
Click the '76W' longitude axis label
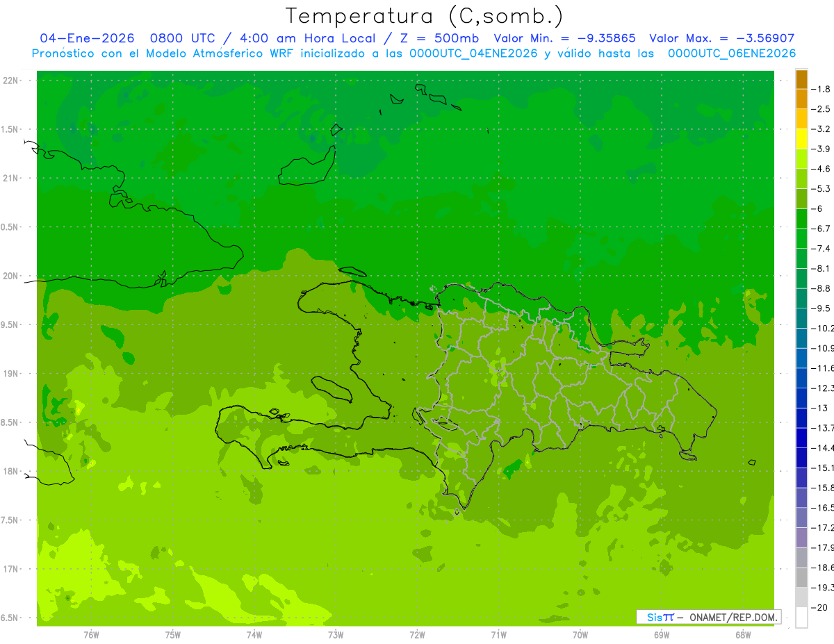pos(91,634)
